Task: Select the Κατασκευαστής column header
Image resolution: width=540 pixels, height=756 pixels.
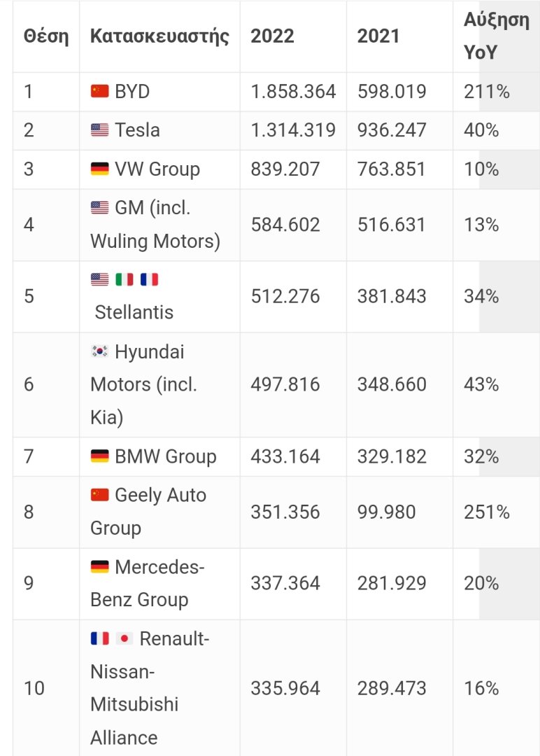Action: point(159,36)
